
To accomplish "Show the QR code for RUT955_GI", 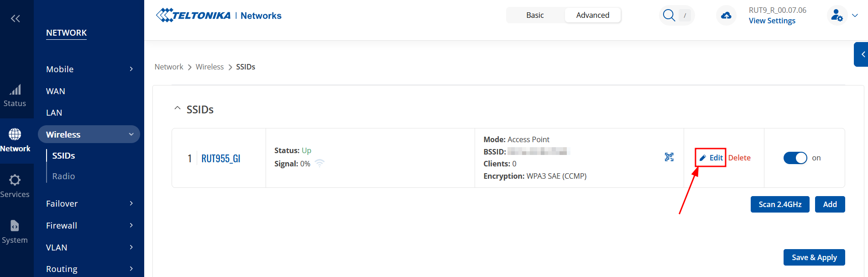I will click(669, 157).
